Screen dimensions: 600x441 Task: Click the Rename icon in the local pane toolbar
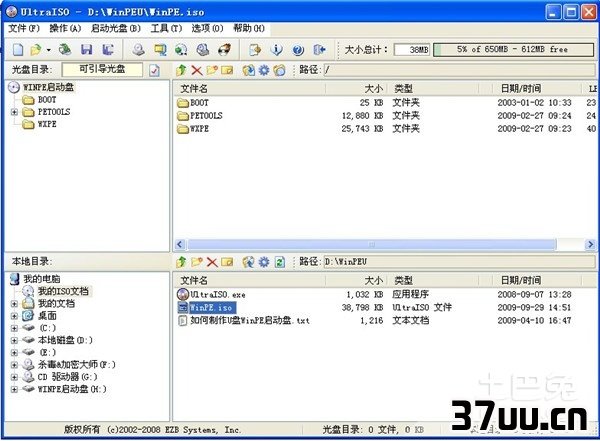[x=227, y=262]
